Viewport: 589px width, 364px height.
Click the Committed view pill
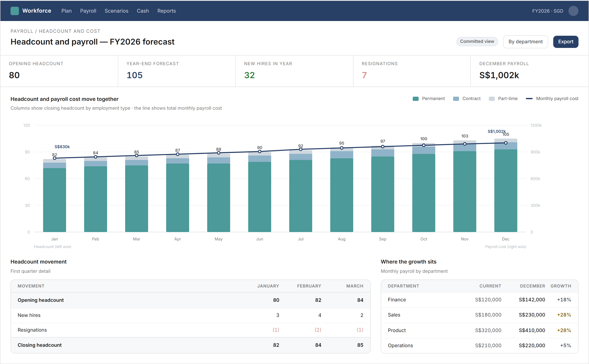point(477,41)
